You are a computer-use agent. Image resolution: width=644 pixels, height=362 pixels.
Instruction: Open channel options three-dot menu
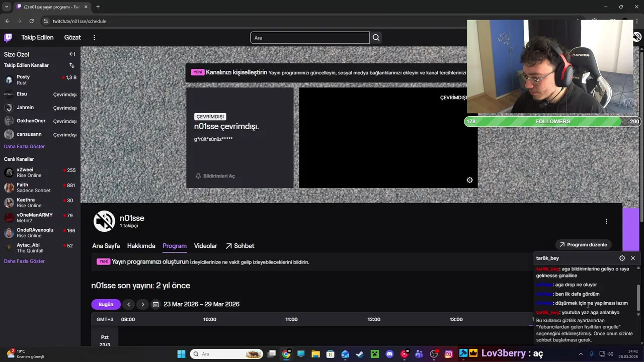[606, 221]
